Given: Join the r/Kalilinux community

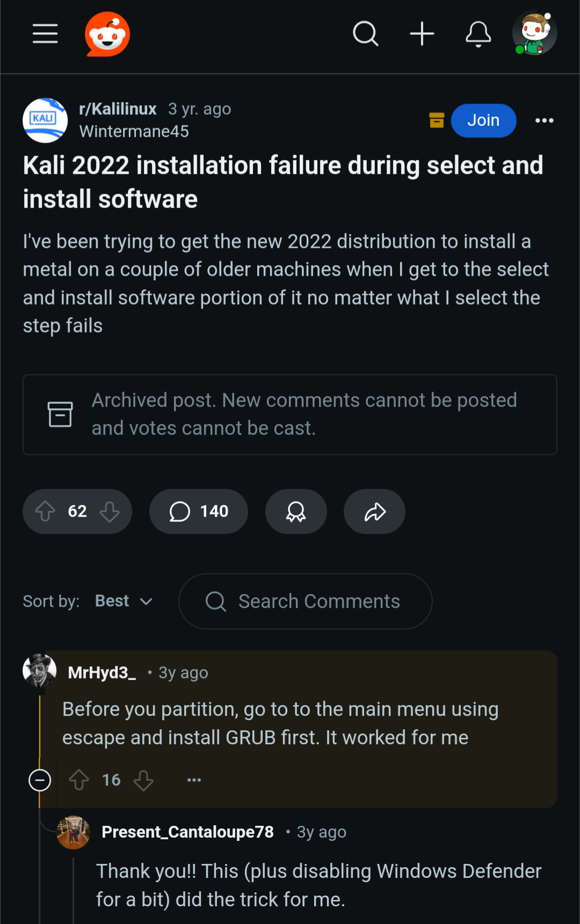Looking at the screenshot, I should click(x=483, y=120).
